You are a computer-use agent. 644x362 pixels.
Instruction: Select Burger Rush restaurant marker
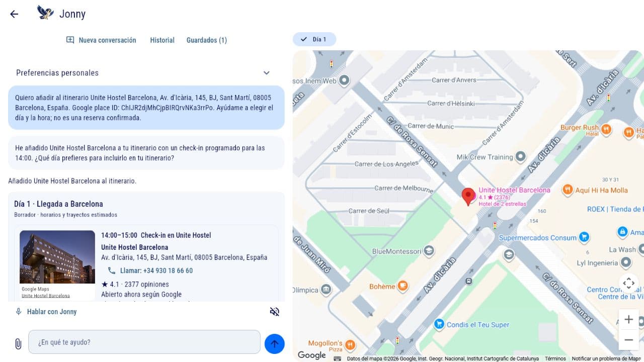[606, 129]
